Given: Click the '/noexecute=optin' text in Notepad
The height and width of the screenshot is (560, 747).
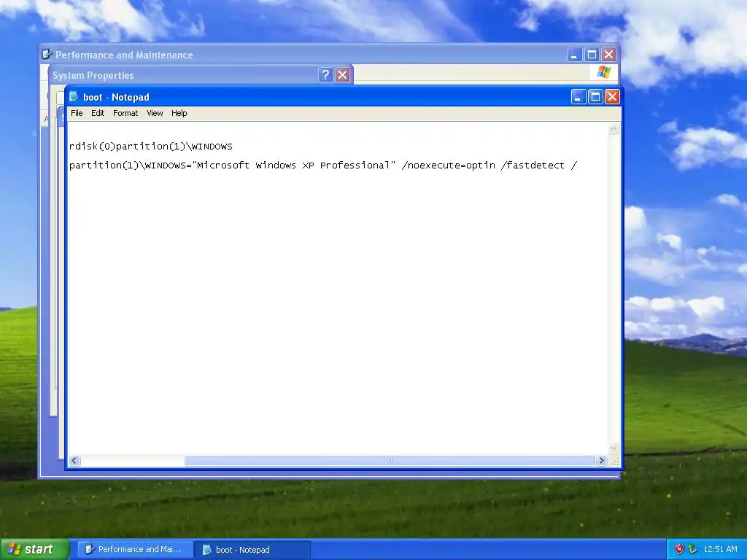Looking at the screenshot, I should (449, 166).
